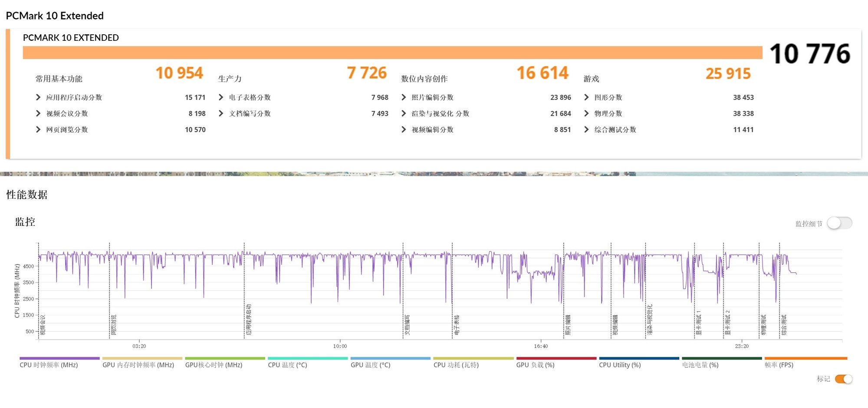Screen dimensions: 868x408
Task: Click the red GPU 负载 color bar
Action: tap(556, 359)
